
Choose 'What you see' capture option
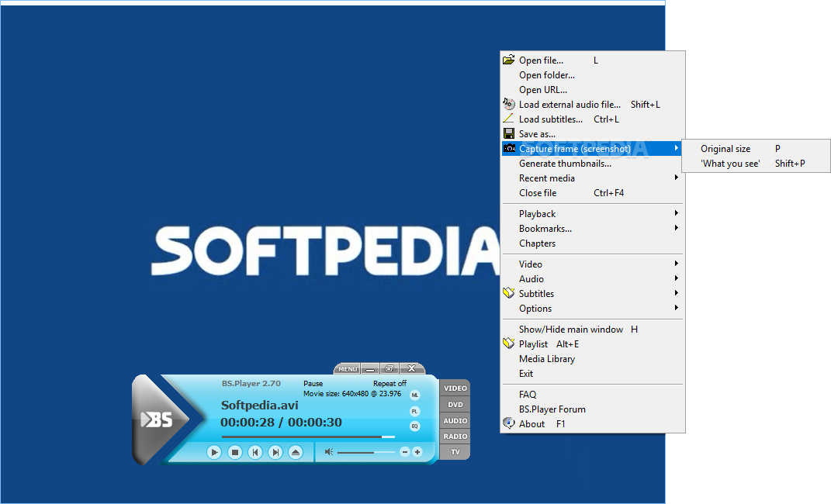coord(757,164)
